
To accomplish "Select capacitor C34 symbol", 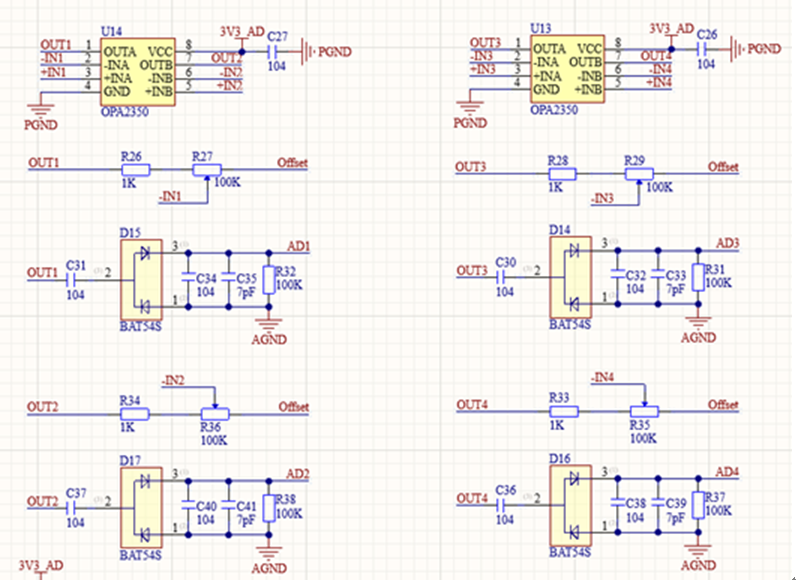I will (188, 277).
